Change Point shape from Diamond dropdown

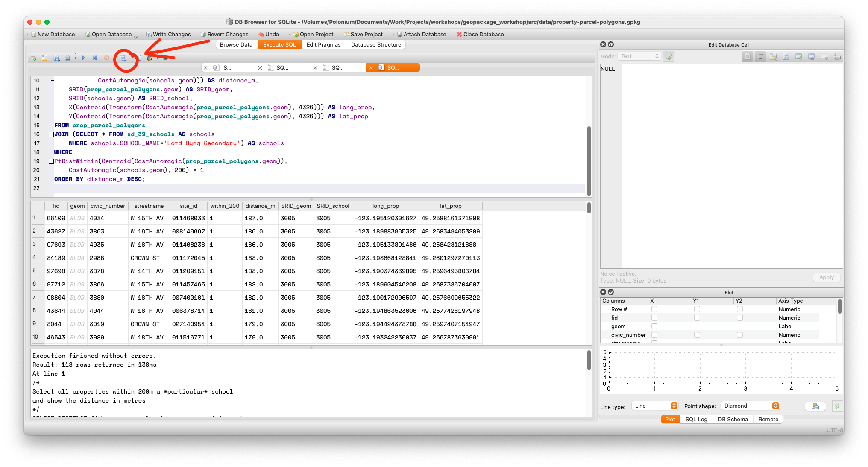pyautogui.click(x=750, y=406)
